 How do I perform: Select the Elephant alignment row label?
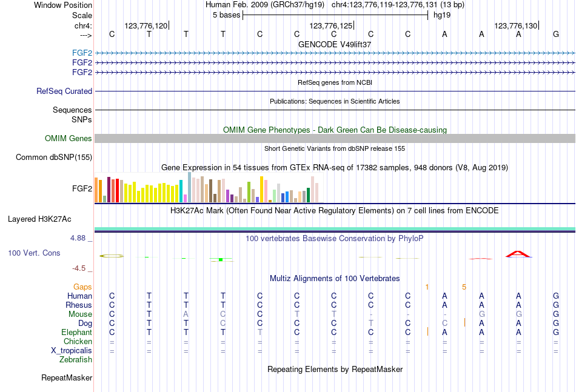click(x=77, y=333)
